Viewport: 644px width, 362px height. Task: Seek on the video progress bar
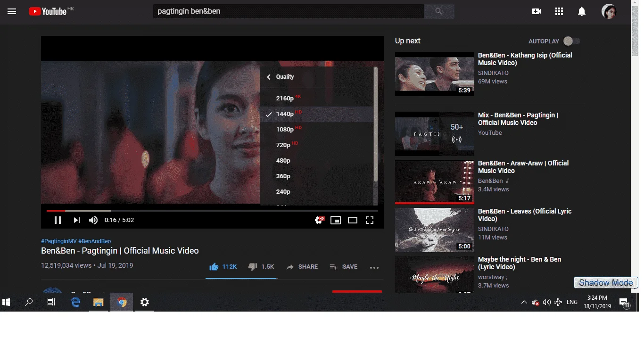pos(212,211)
